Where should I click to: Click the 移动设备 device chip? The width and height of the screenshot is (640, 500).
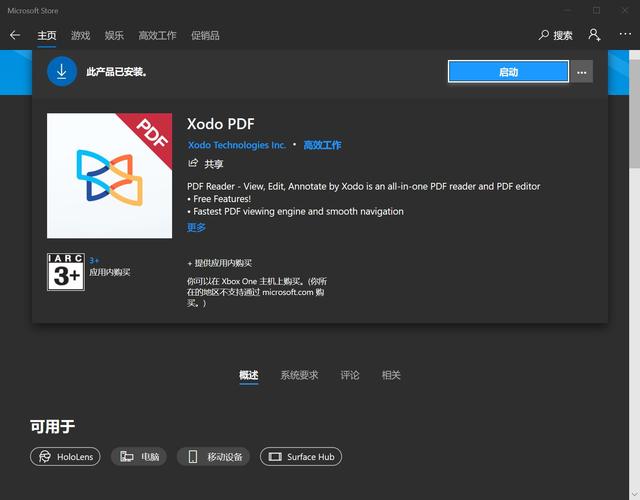point(213,457)
